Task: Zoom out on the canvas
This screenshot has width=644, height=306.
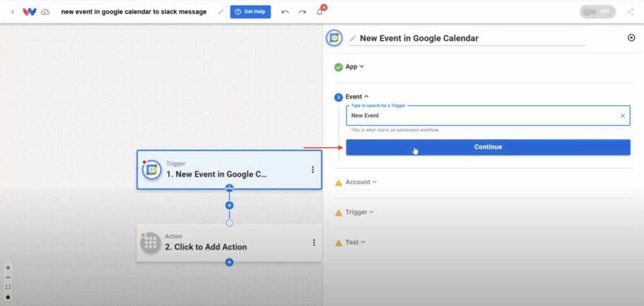Action: [x=8, y=277]
